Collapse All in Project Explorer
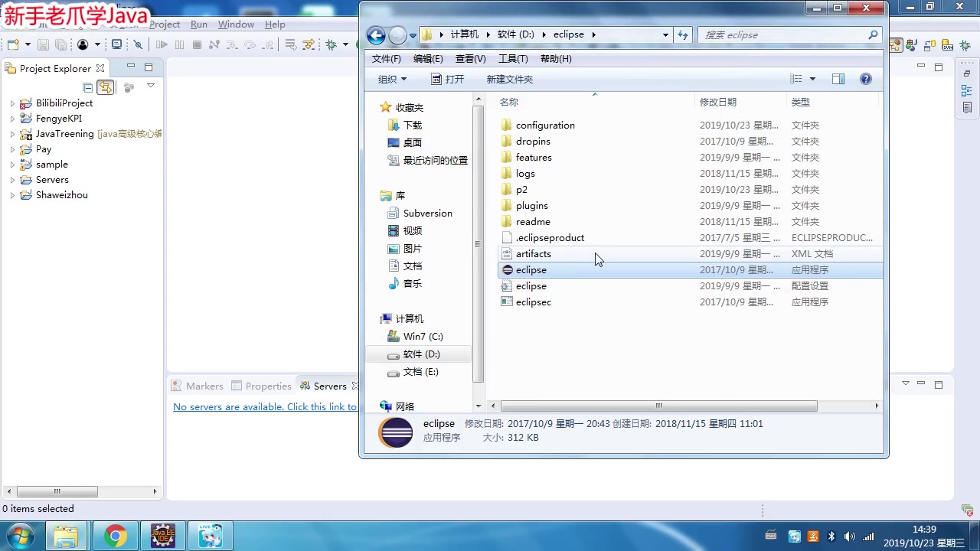980x551 pixels. coord(88,87)
